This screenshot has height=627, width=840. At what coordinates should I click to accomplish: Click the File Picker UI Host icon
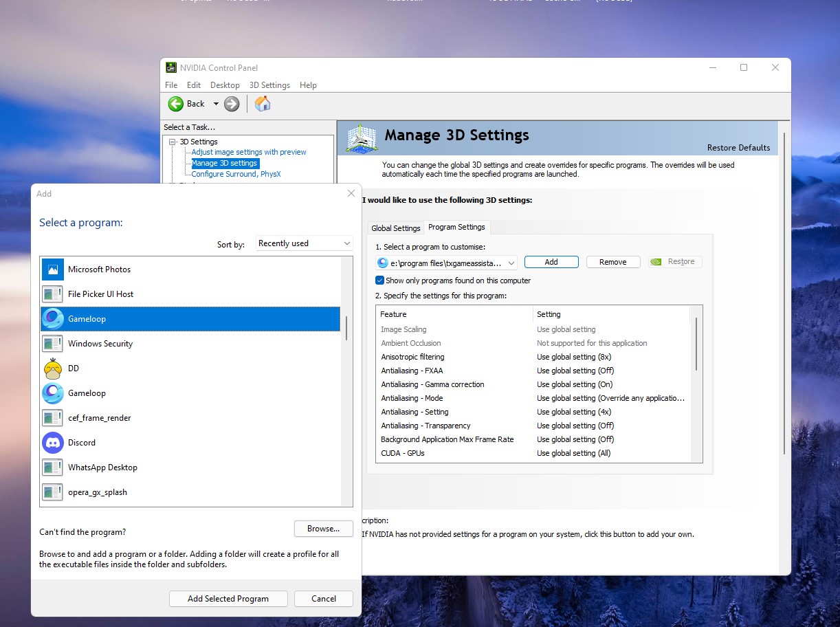53,294
